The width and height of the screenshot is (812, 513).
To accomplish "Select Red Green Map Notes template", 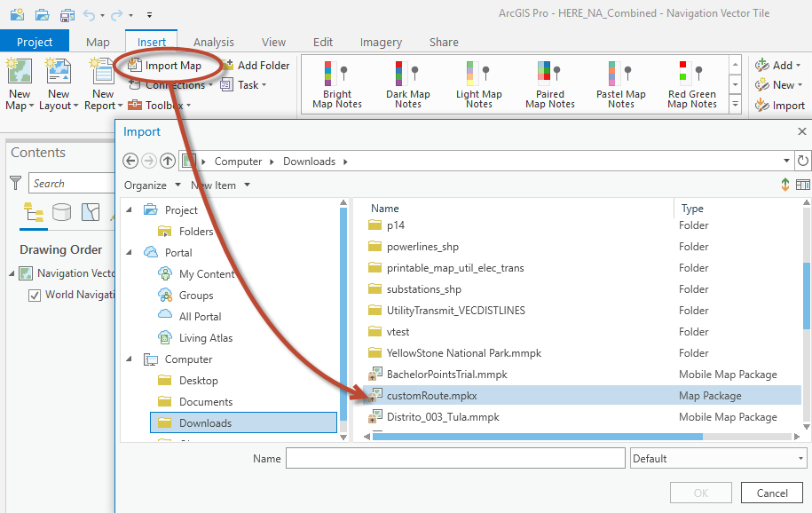I will 692,84.
